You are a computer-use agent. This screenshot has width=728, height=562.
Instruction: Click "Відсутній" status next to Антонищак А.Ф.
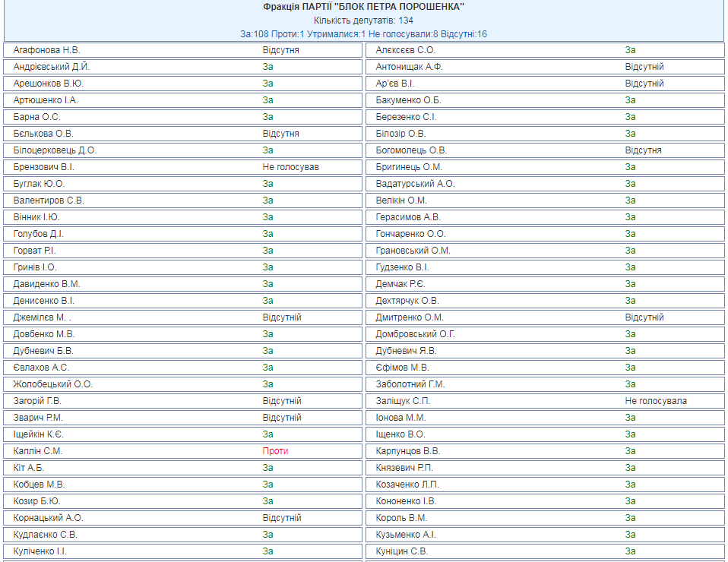click(x=644, y=67)
